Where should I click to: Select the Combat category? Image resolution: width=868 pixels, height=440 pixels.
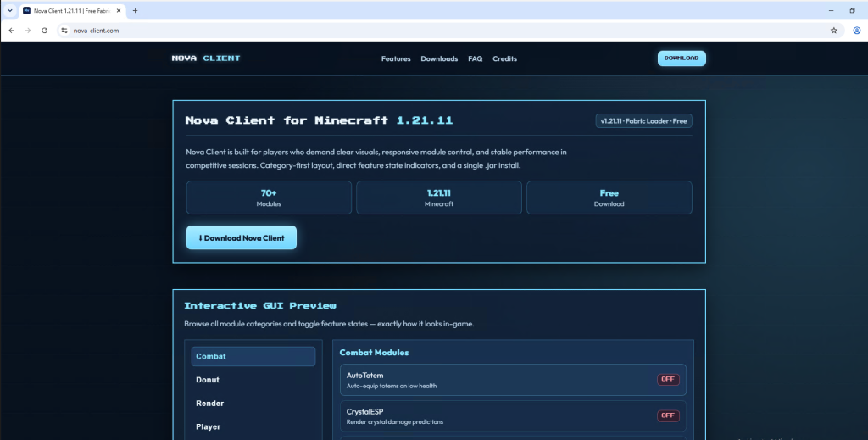point(253,356)
